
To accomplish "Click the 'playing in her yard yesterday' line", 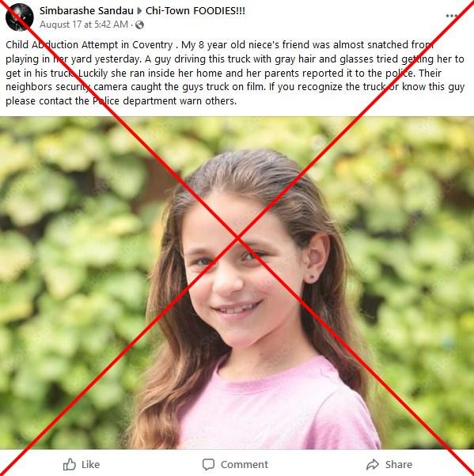I will [74, 59].
